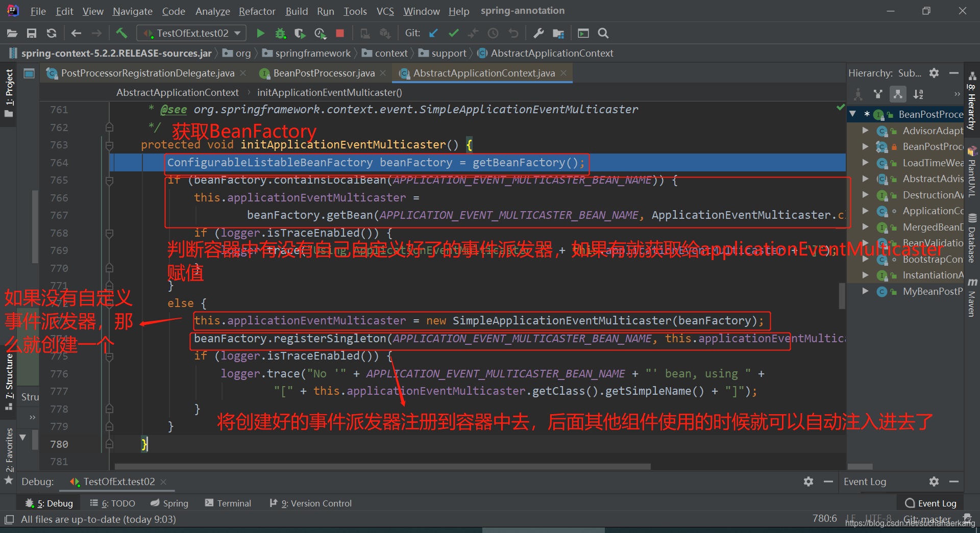Collapse BeanPostProce root hierarchy node
The image size is (980, 533).
(x=853, y=114)
